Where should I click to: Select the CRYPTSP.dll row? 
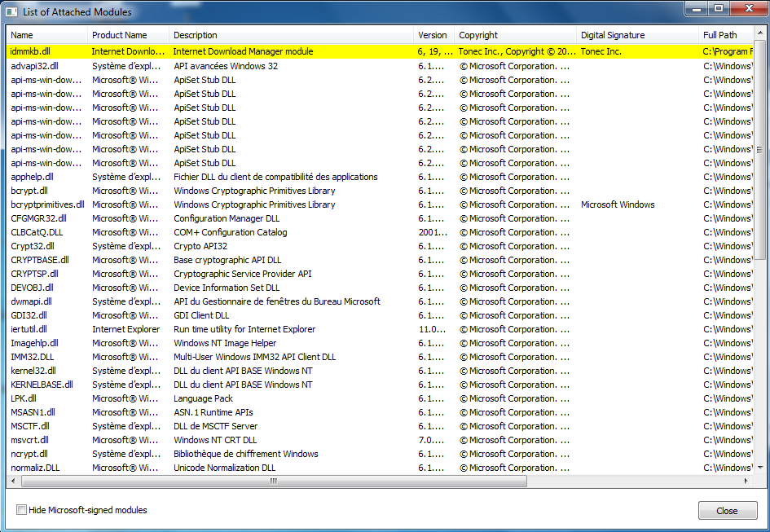pos(380,274)
